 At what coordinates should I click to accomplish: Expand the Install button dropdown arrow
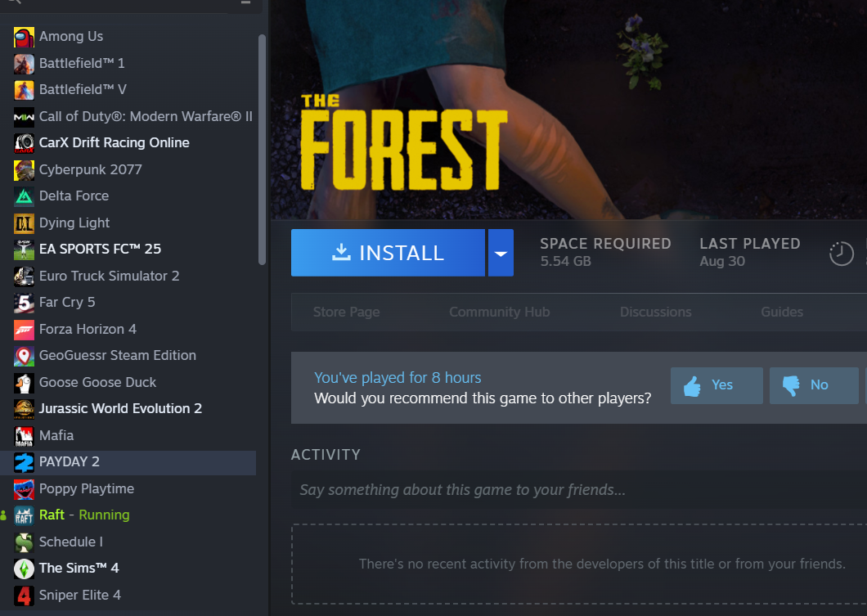click(x=501, y=253)
